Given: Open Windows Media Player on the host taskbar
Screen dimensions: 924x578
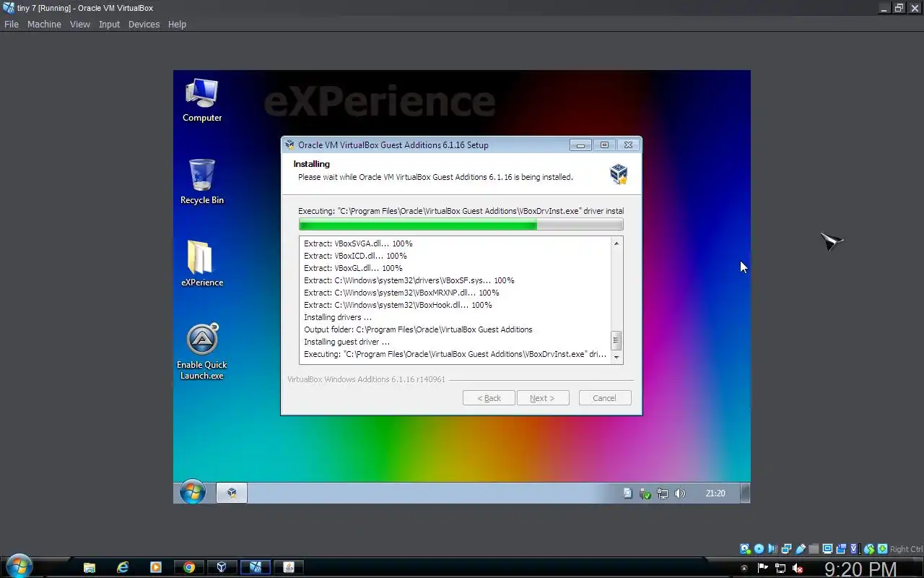Looking at the screenshot, I should pyautogui.click(x=156, y=567).
